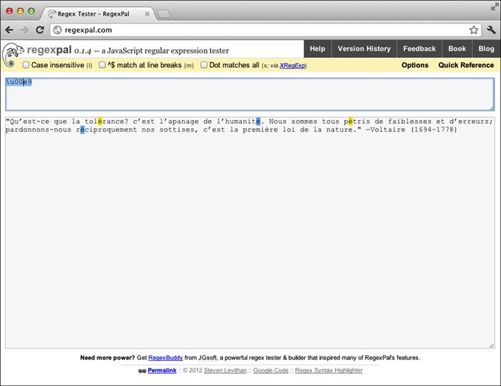
Task: Bookmark the page with the star icon
Action: pos(474,30)
